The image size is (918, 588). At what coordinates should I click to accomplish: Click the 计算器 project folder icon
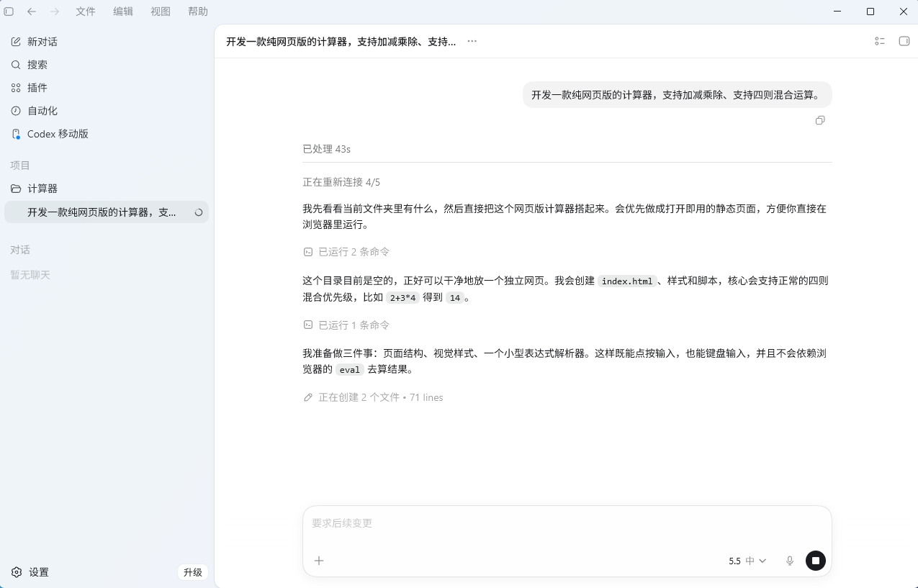[x=16, y=189]
